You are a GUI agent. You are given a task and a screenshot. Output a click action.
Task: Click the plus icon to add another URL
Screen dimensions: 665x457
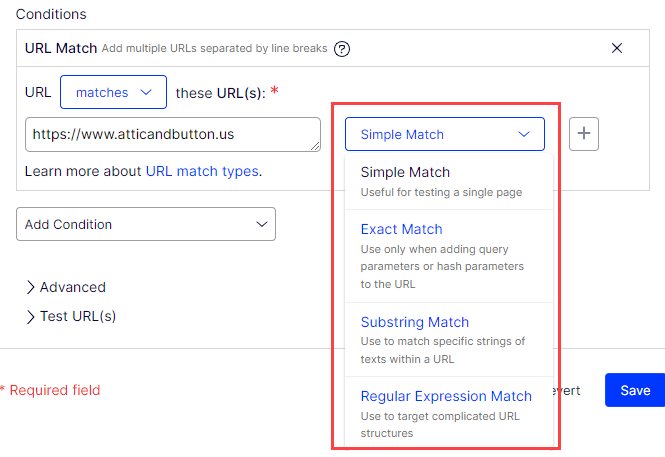[x=584, y=134]
